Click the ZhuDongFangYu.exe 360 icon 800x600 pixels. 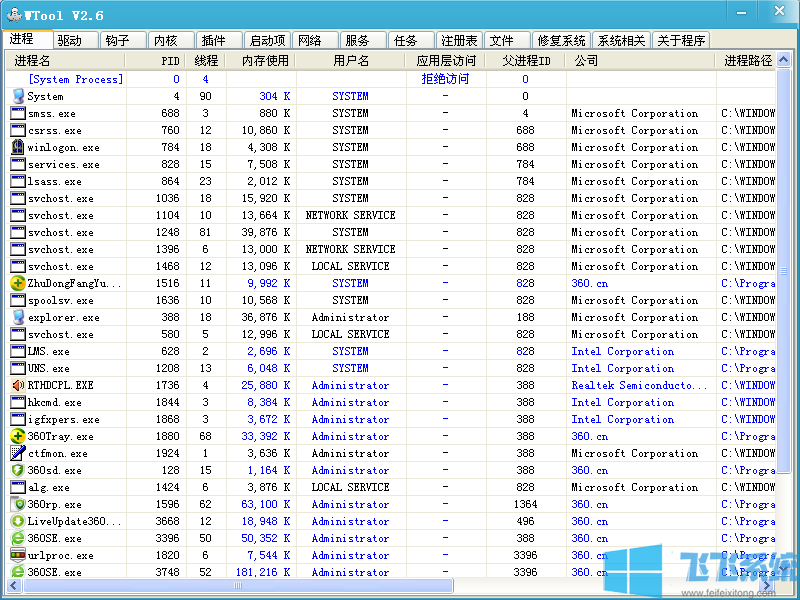pyautogui.click(x=16, y=283)
